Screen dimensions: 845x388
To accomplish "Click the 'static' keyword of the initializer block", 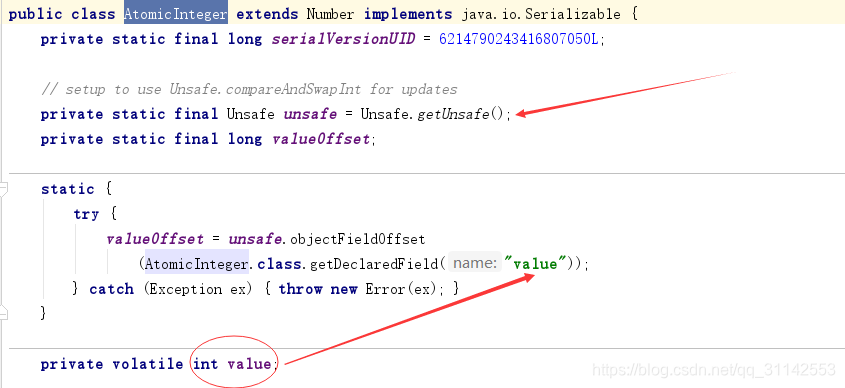I will point(67,189).
